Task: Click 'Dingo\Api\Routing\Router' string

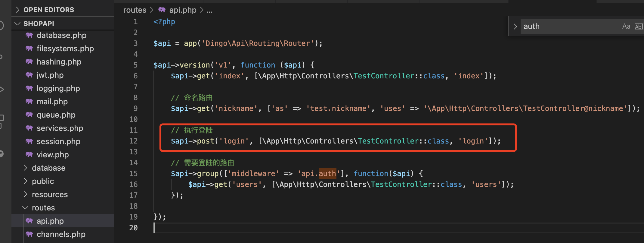Action: point(258,43)
